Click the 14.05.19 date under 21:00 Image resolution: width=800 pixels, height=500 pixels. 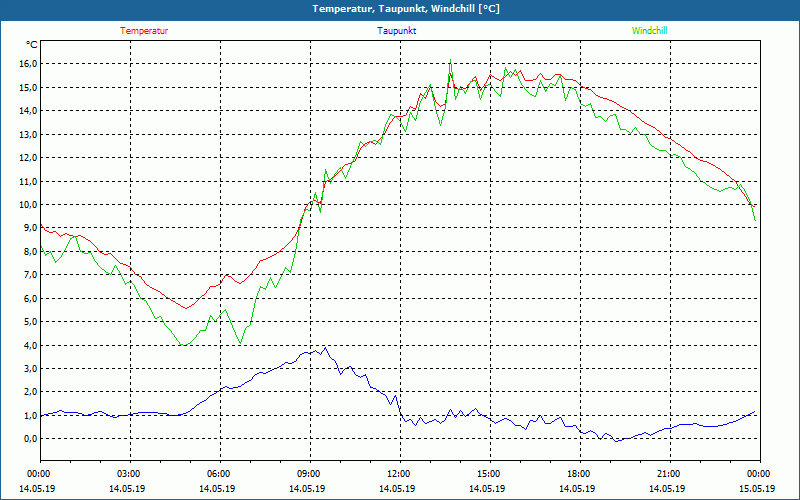coord(667,488)
